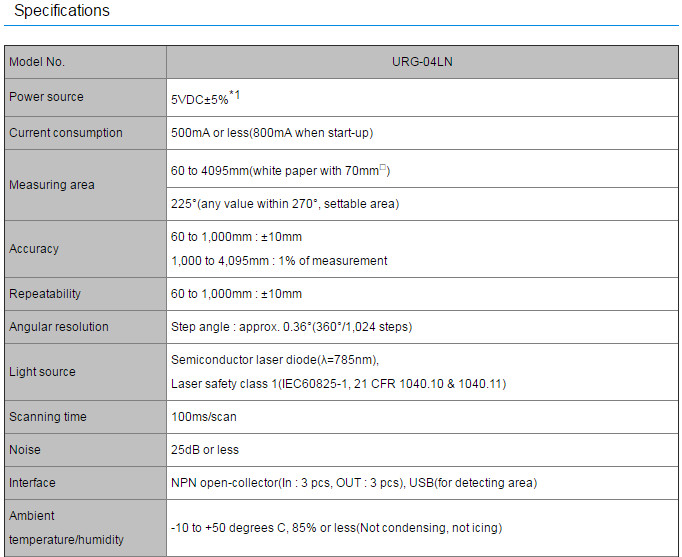Viewport: 682px width, 557px height.
Task: Click the Angular resolution label
Action: tap(59, 327)
